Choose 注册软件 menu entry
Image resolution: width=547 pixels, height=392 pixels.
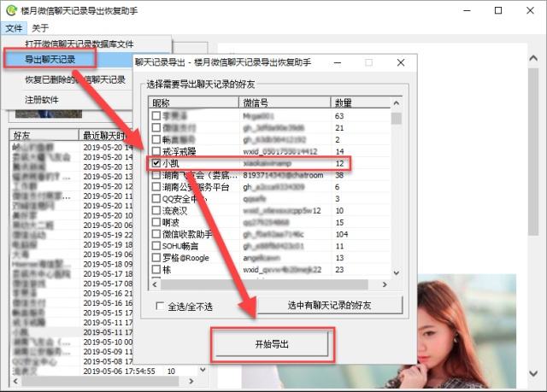click(x=42, y=100)
